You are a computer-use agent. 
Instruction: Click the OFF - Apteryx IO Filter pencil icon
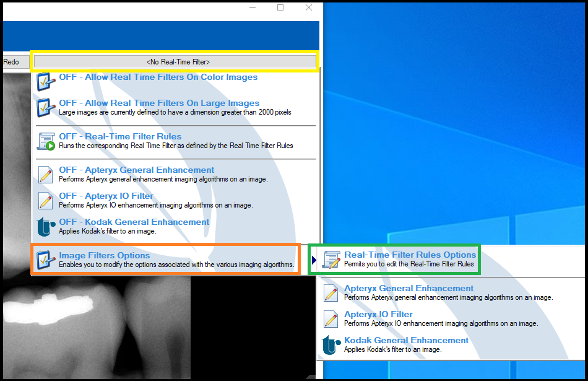tap(45, 201)
